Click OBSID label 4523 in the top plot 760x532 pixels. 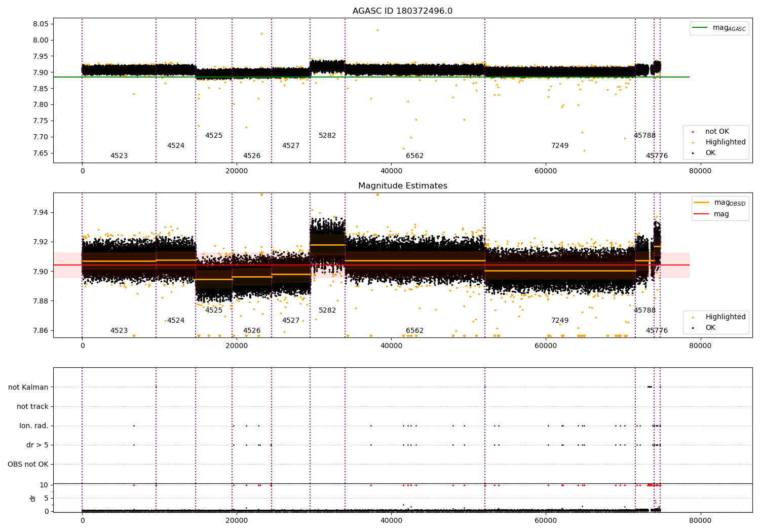pos(119,156)
